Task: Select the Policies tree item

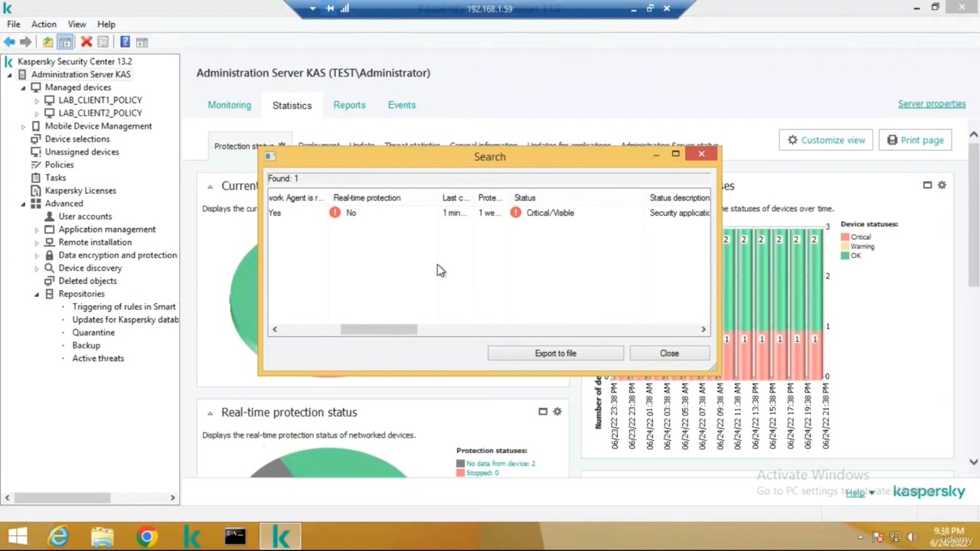Action: point(59,165)
